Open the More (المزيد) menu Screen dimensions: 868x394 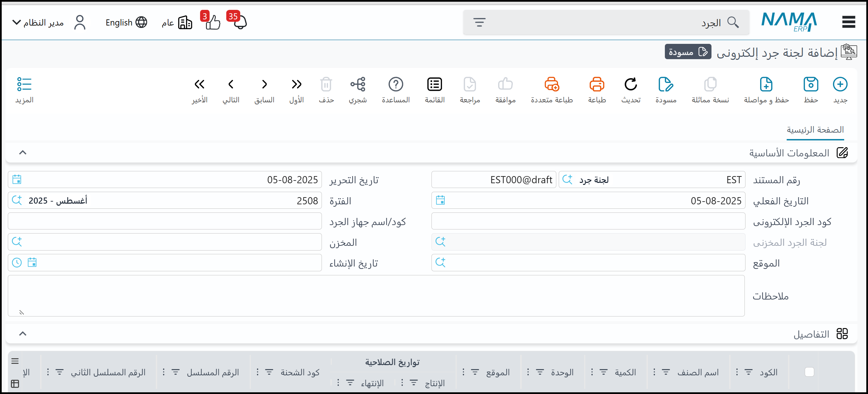tap(24, 85)
